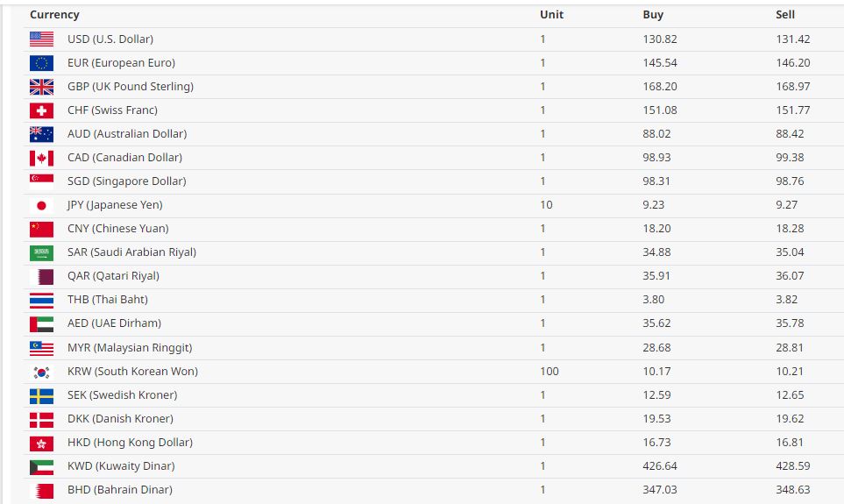Screen dimensions: 844x504
Task: Click the South Korean flag icon
Action: 41,372
